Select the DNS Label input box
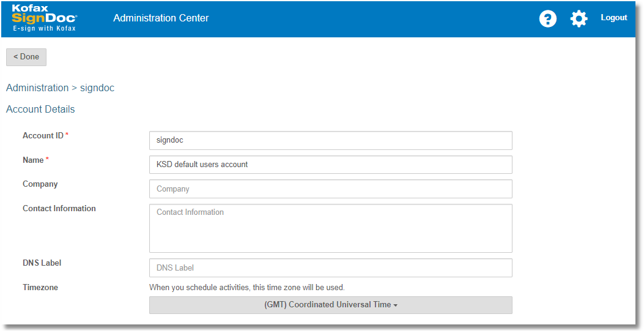Image resolution: width=644 pixels, height=333 pixels. click(x=330, y=268)
